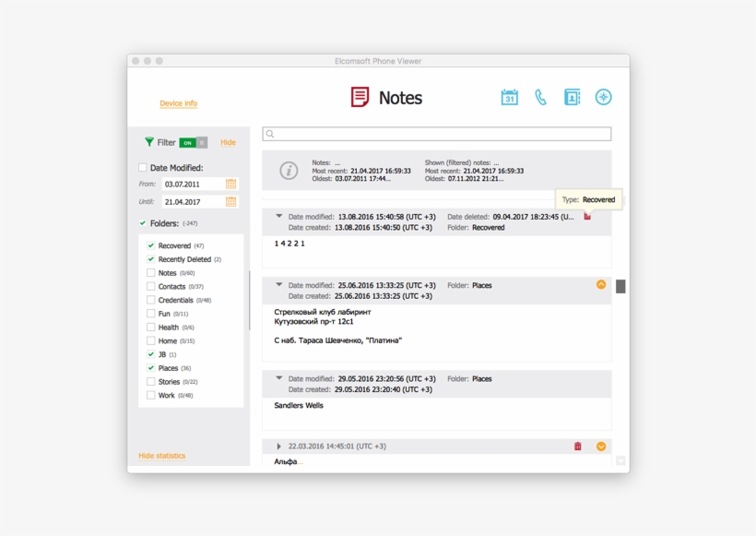Image resolution: width=756 pixels, height=536 pixels.
Task: Expand the Альфа note dated 22.03.2016
Action: click(x=278, y=446)
